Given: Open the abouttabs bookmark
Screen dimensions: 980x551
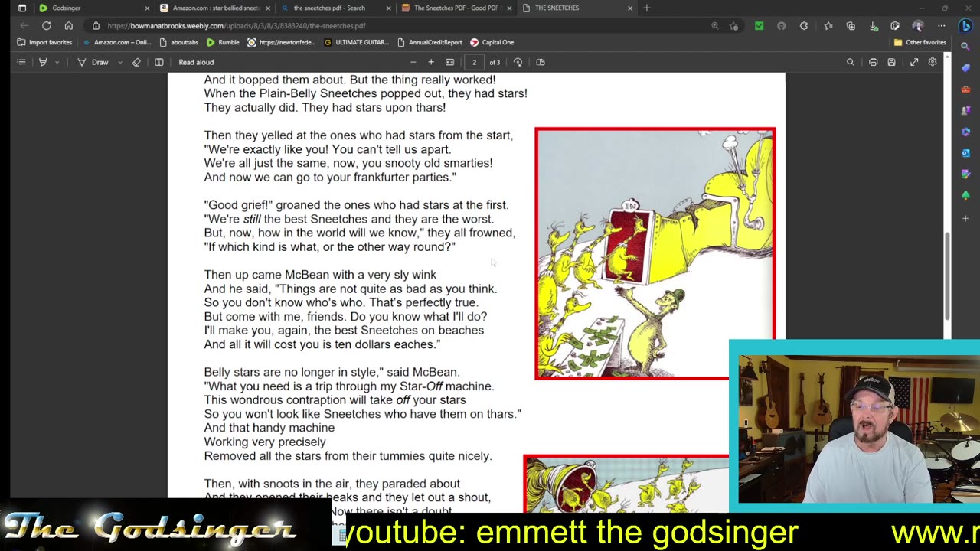Looking at the screenshot, I should (x=179, y=42).
